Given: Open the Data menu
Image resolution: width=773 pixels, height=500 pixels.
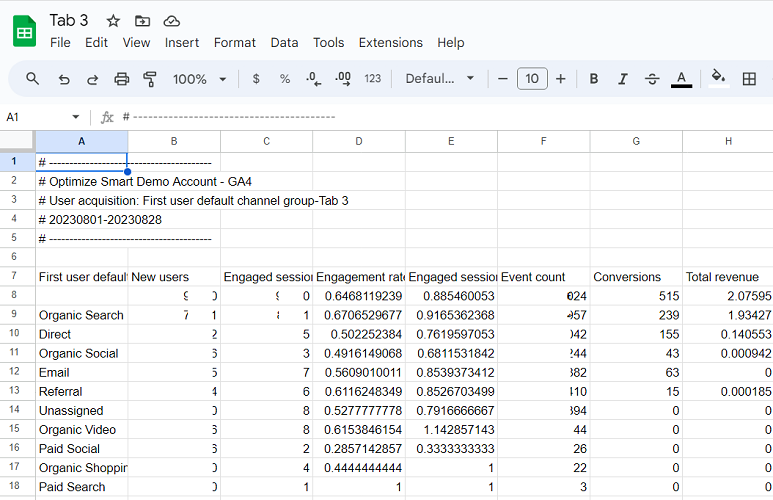Looking at the screenshot, I should tap(284, 43).
